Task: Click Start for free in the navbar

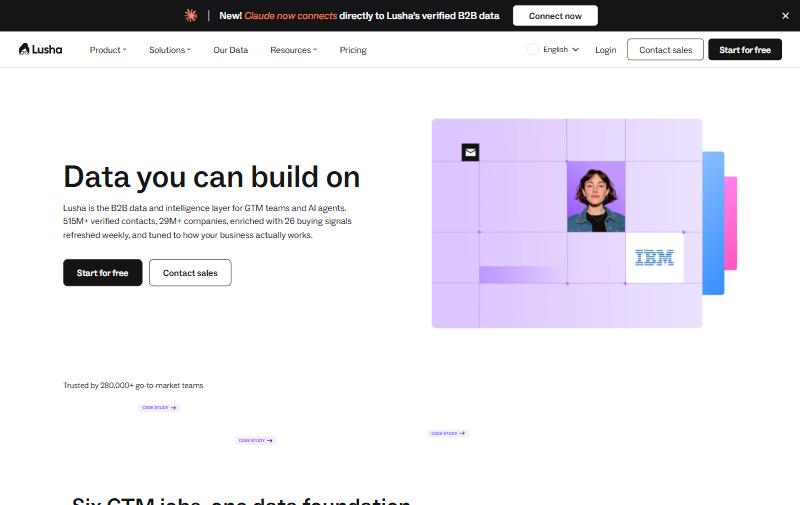Action: (x=745, y=49)
